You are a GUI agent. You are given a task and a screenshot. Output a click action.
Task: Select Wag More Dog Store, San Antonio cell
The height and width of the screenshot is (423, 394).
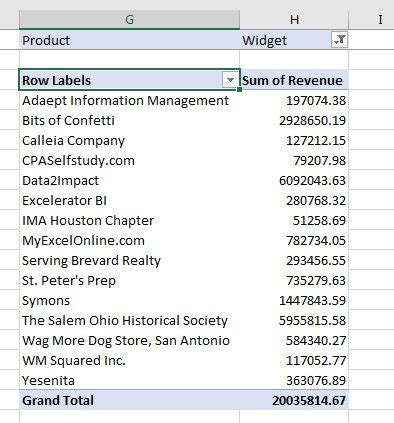tap(129, 340)
